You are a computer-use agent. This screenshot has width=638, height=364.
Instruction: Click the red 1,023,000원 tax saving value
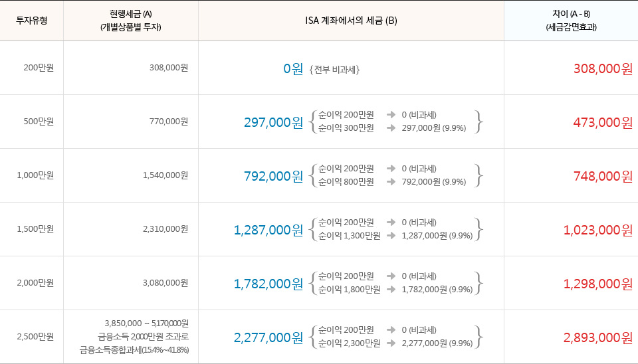[x=598, y=230]
